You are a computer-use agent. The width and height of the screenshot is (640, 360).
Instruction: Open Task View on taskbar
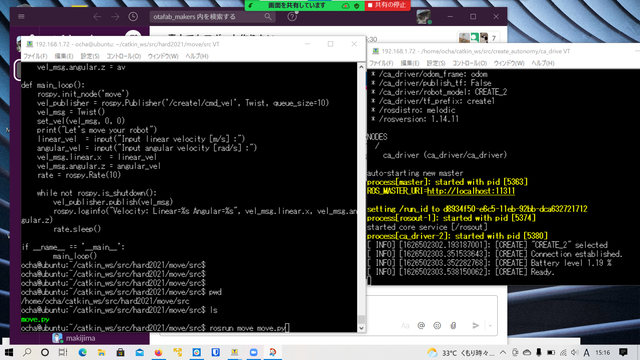[63, 352]
